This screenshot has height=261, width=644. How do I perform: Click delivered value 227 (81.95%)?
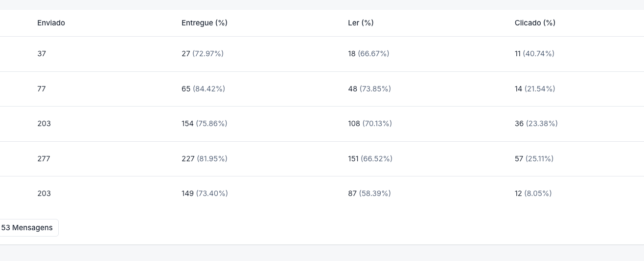point(205,159)
